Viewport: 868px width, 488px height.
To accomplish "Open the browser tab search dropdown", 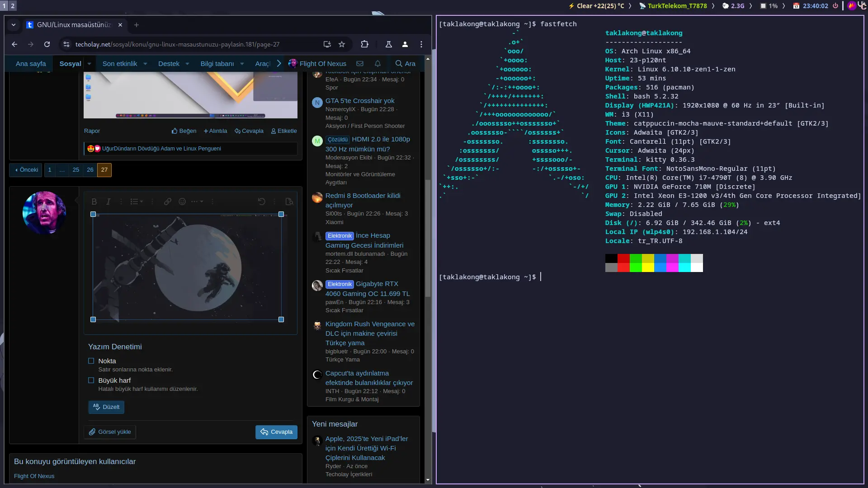I will (x=14, y=25).
